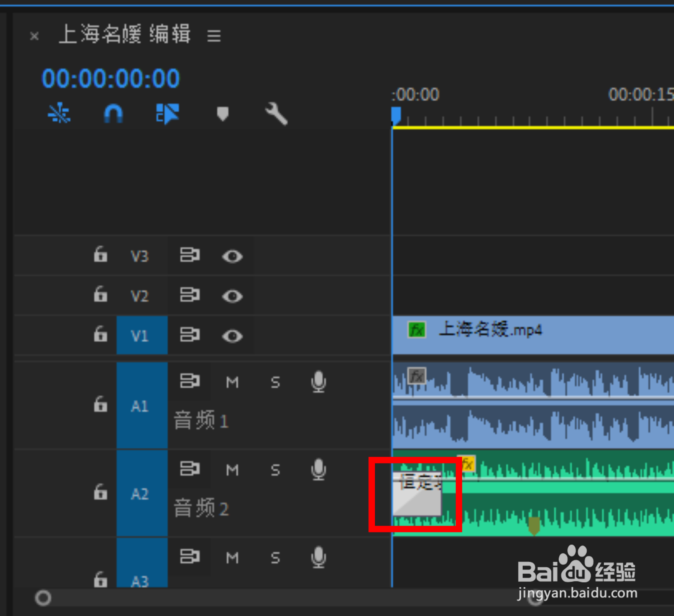Hide V1 track output eye
Image resolution: width=674 pixels, height=616 pixels.
point(232,336)
